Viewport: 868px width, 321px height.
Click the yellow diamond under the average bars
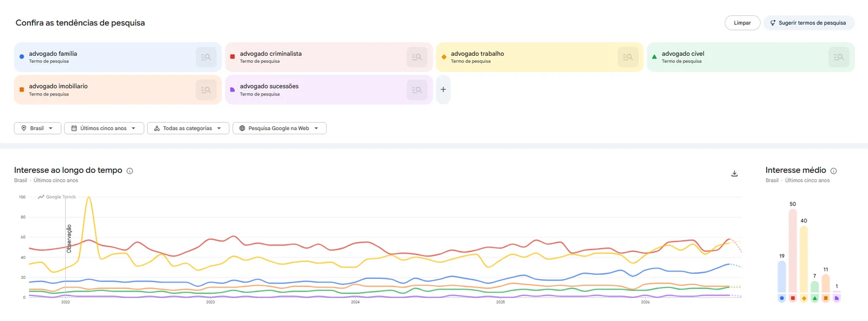[804, 298]
